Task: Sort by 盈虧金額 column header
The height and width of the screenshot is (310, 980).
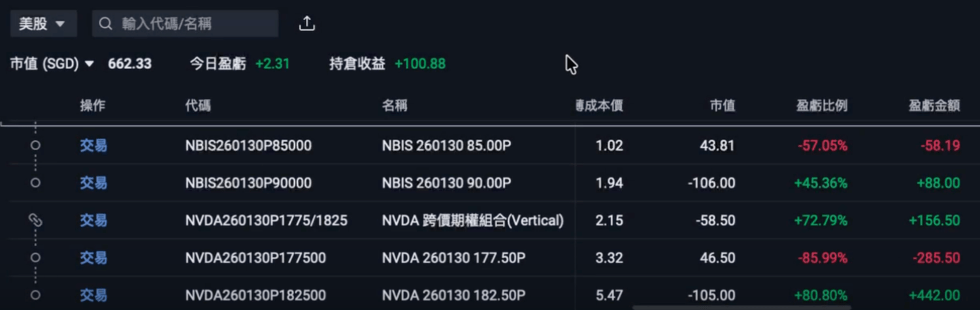Action: coord(934,106)
